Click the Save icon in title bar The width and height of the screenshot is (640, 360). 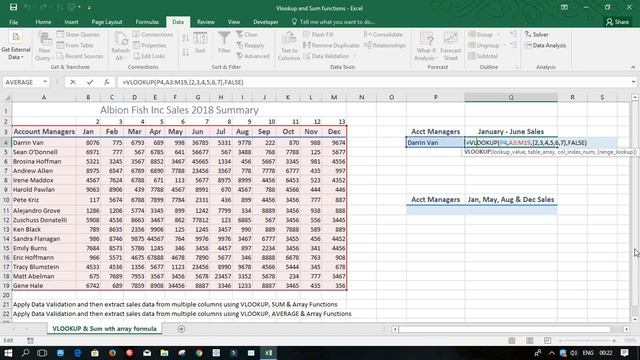[13, 7]
